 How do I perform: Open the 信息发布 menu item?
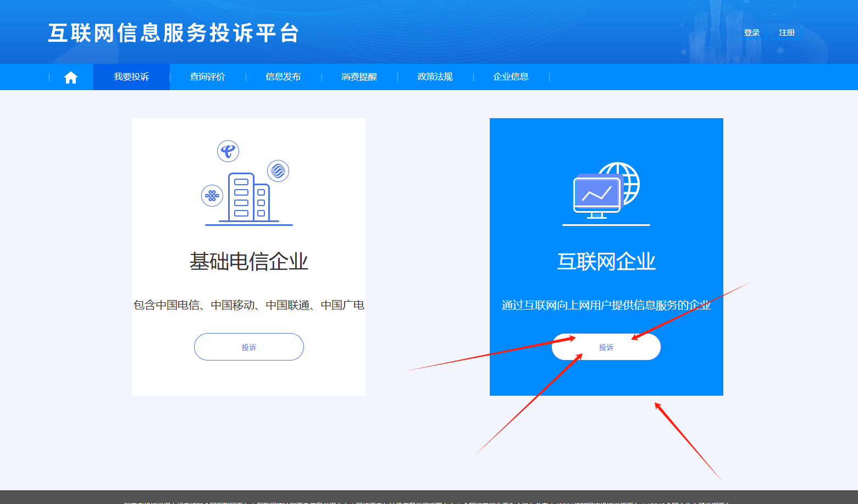[283, 76]
